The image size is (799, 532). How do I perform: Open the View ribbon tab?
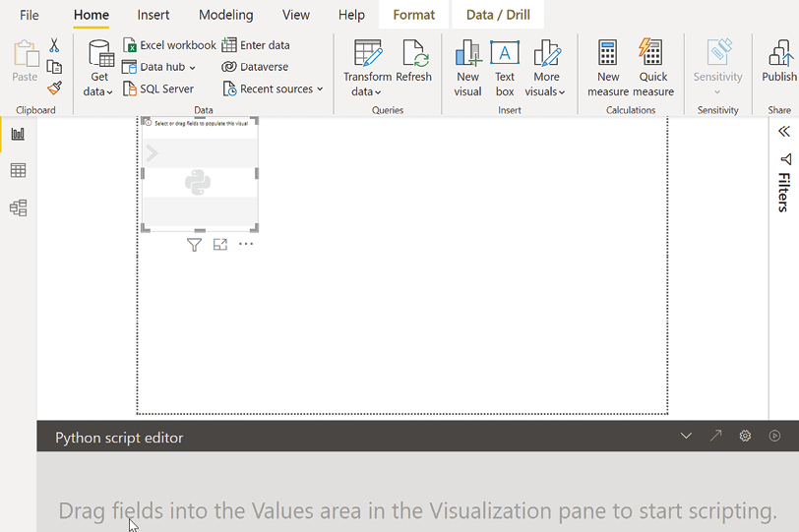click(x=295, y=15)
